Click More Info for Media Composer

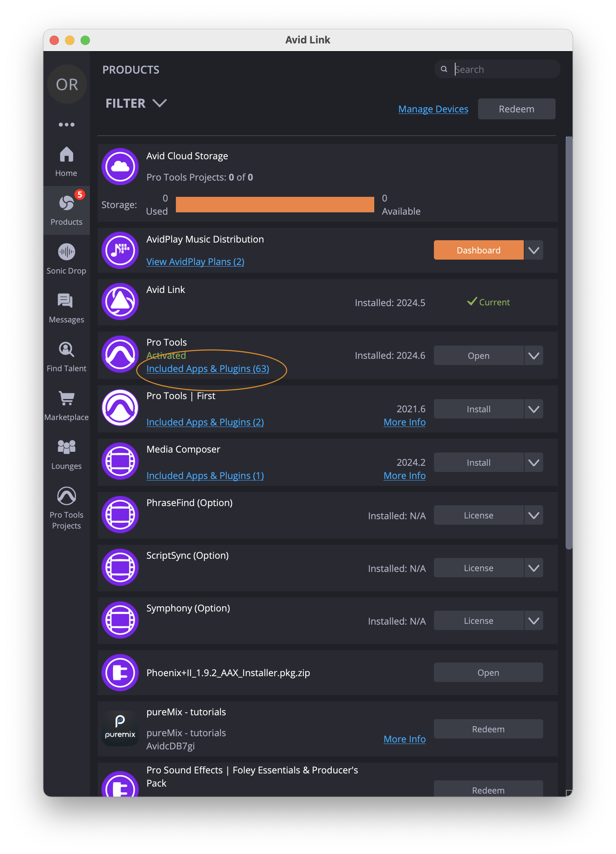click(x=404, y=475)
